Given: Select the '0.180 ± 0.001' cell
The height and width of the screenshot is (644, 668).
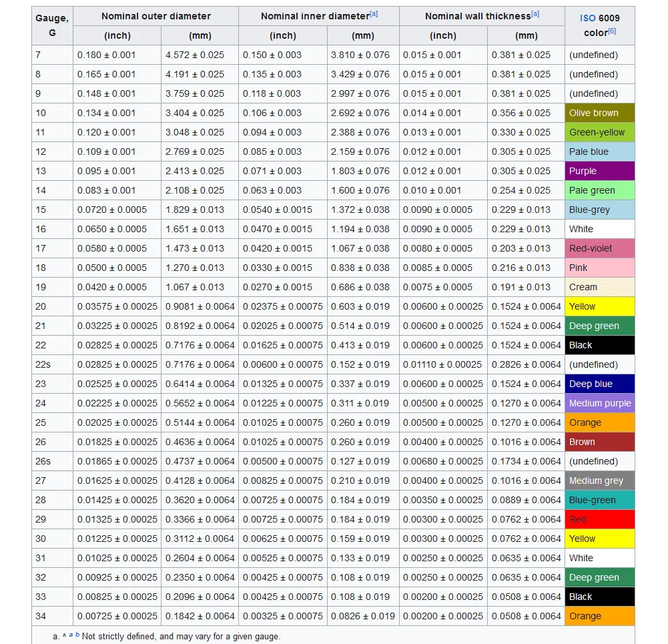Looking at the screenshot, I should click(117, 55).
